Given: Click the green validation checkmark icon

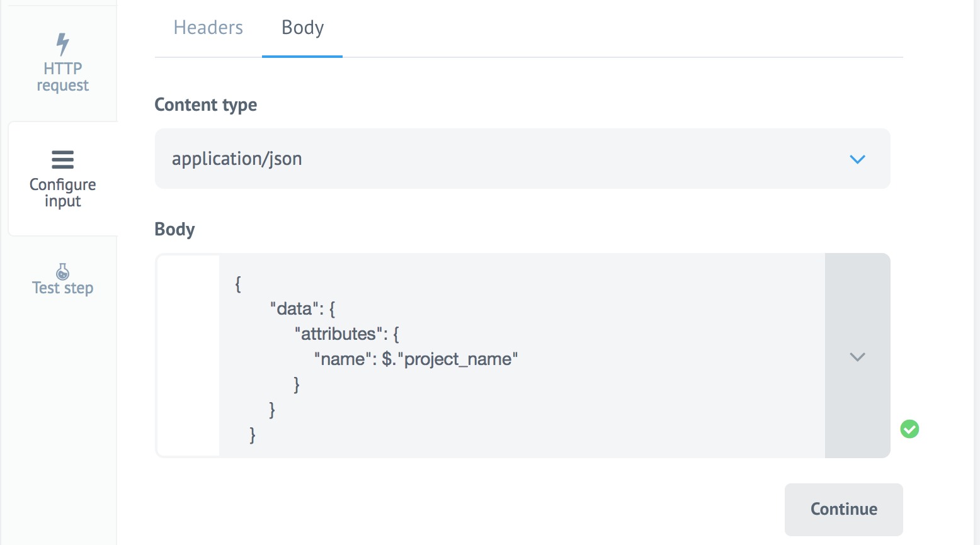Looking at the screenshot, I should click(x=909, y=429).
